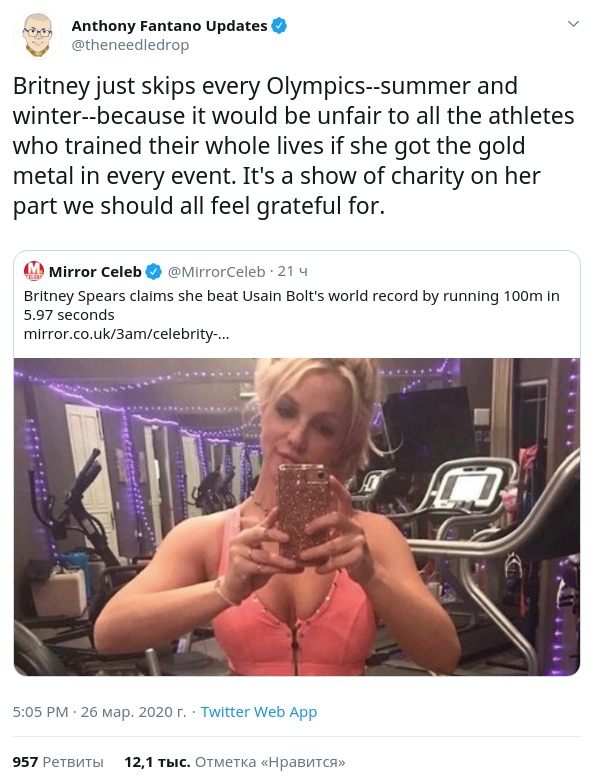
Task: Follow the mirror.co.uk/3am/celebrity link
Action: pos(126,334)
